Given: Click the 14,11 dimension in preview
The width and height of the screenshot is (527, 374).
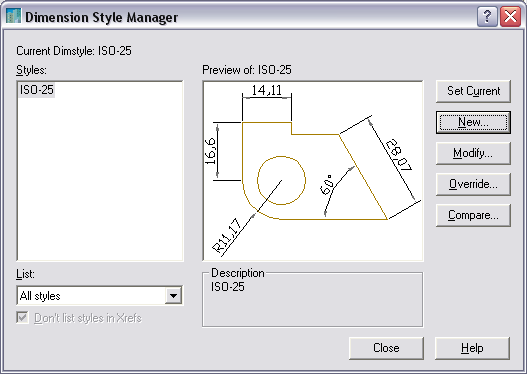Looking at the screenshot, I should click(267, 90).
